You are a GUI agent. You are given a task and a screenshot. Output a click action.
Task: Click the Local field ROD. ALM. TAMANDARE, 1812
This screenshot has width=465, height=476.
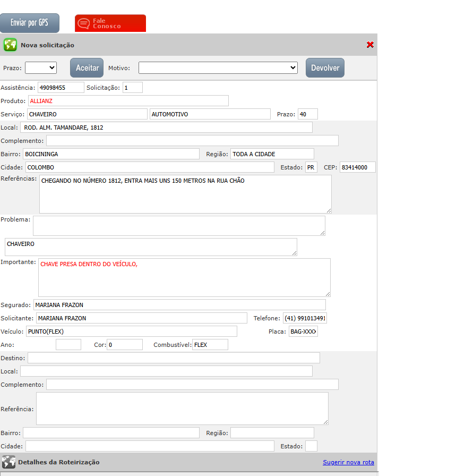coord(167,127)
